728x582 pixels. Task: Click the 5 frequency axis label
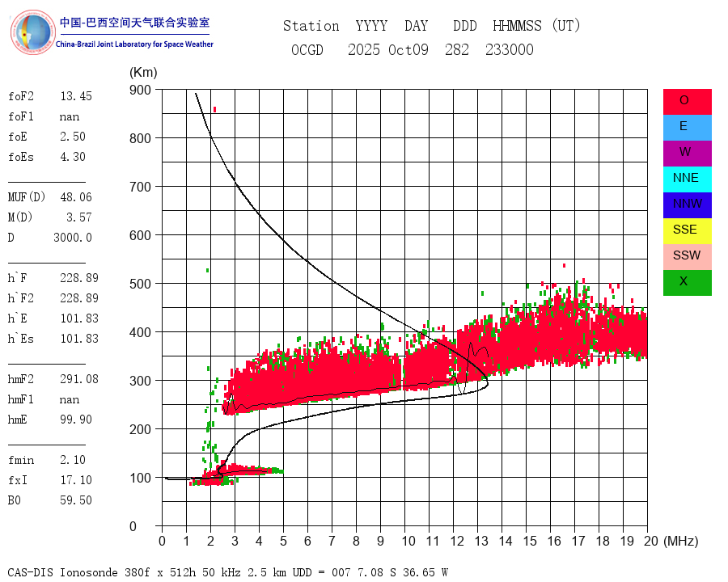[x=283, y=541]
